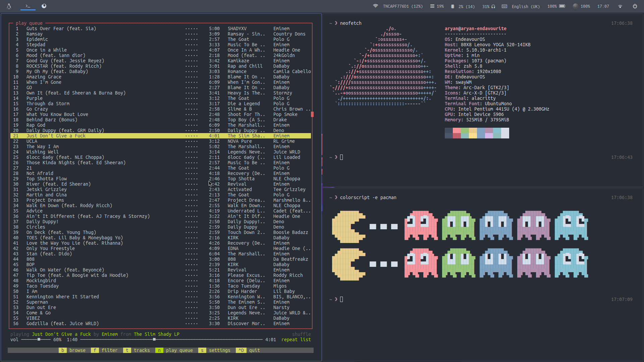Click the 'aryan@aryan-endeavourite' neofetch header
This screenshot has height=362, width=644.
[x=476, y=28]
